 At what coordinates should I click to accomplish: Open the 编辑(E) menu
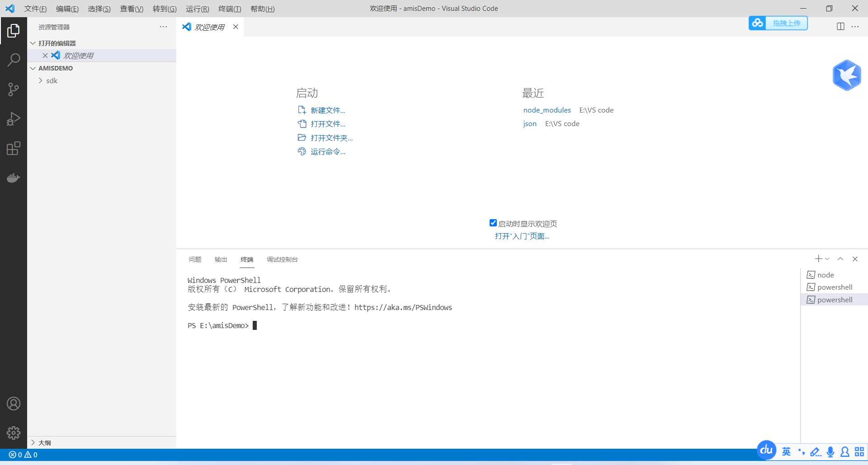[67, 9]
